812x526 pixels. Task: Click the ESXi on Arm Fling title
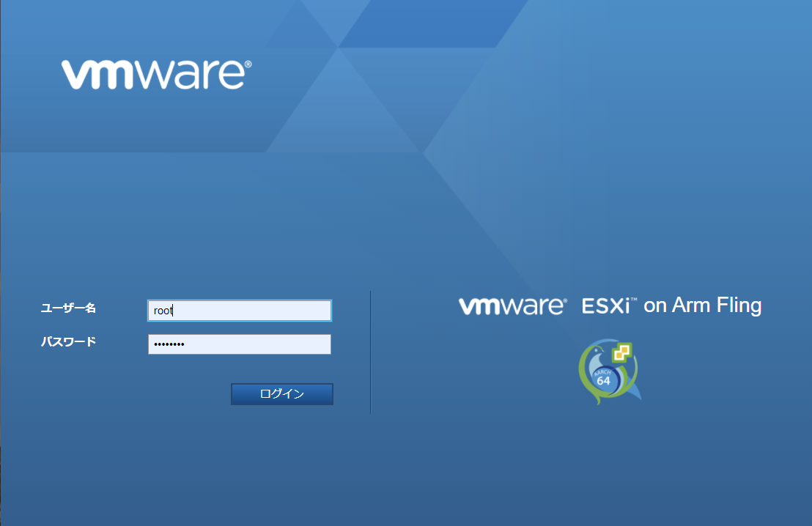(x=672, y=305)
